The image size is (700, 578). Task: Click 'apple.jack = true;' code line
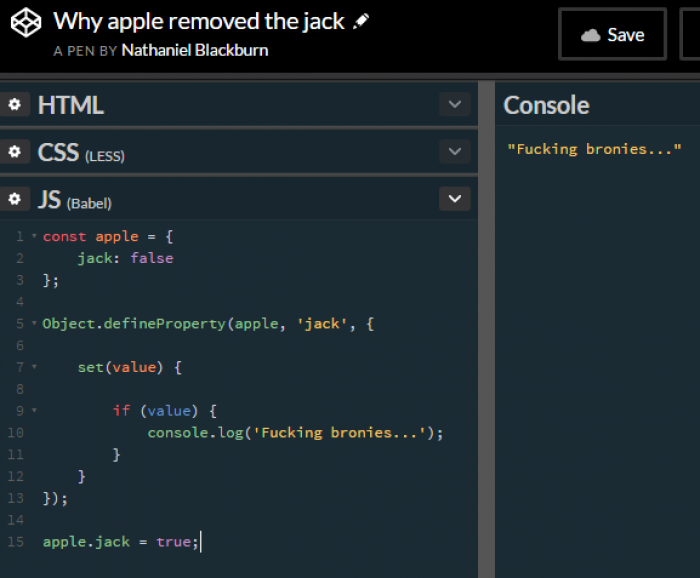click(x=121, y=542)
